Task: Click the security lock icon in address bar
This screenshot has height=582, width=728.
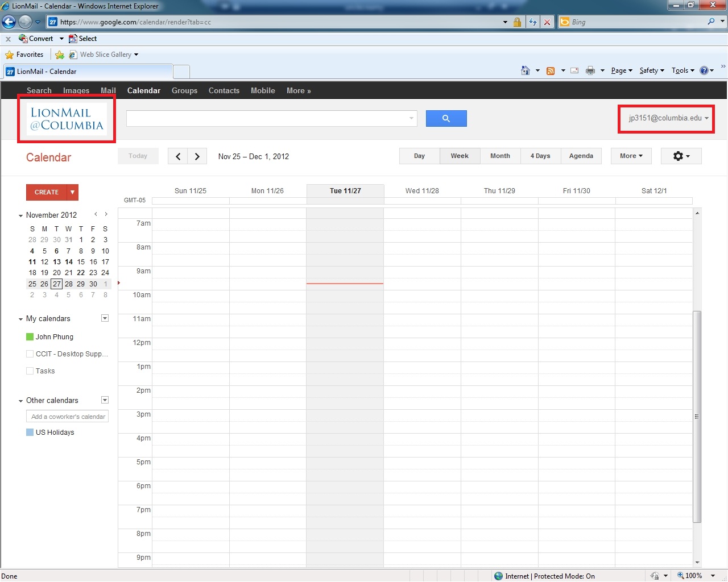Action: click(517, 22)
